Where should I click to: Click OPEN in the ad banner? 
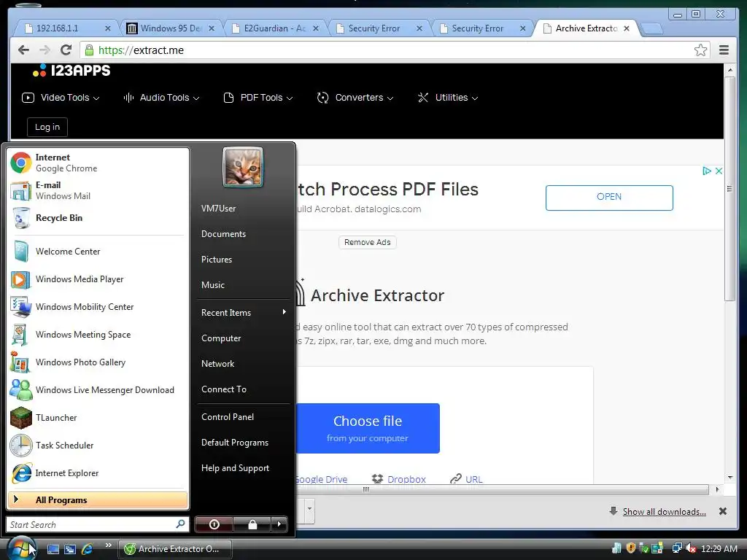(609, 198)
